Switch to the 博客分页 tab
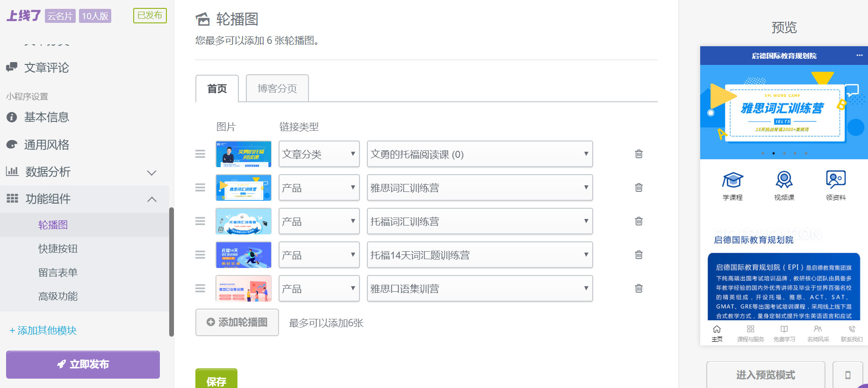Image resolution: width=868 pixels, height=388 pixels. coord(277,88)
